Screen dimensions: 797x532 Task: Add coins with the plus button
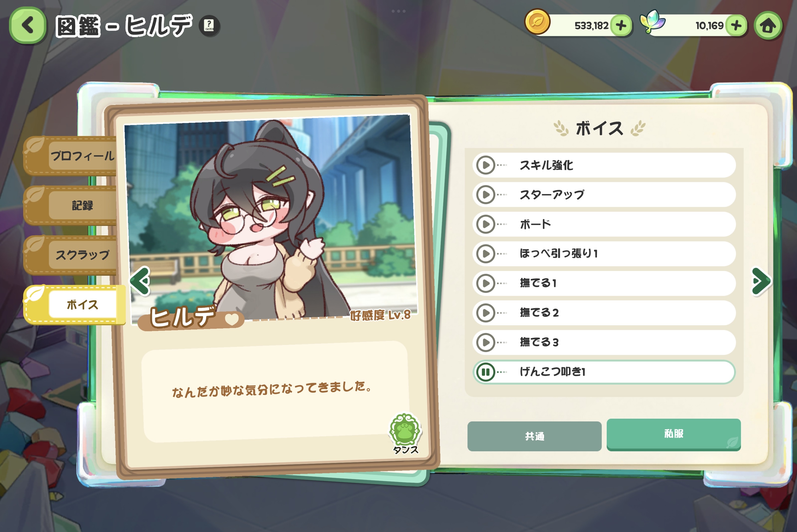pos(621,25)
